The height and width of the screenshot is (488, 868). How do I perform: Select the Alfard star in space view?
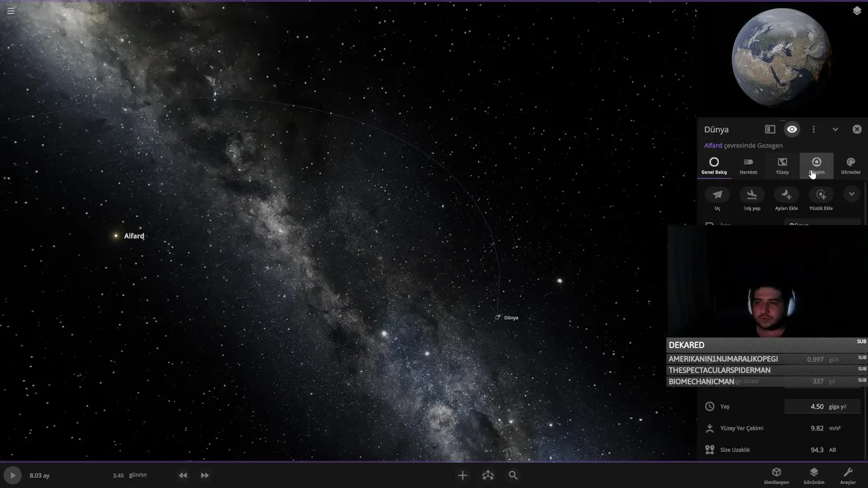pyautogui.click(x=116, y=236)
